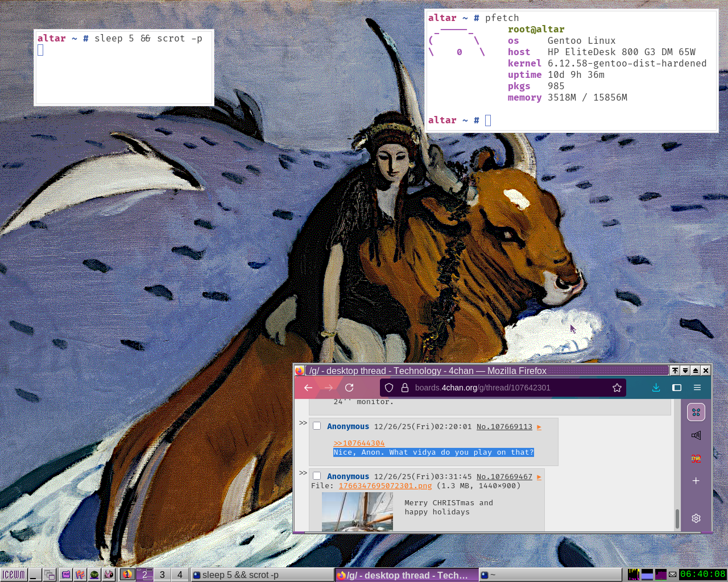Click post number No.107669113
This screenshot has height=582, width=728.
[x=504, y=427]
